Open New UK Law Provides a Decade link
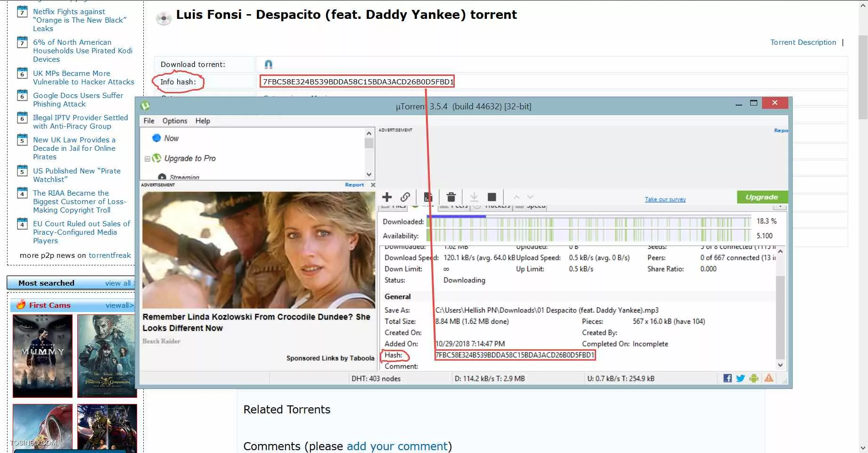The height and width of the screenshot is (453, 868). click(74, 148)
